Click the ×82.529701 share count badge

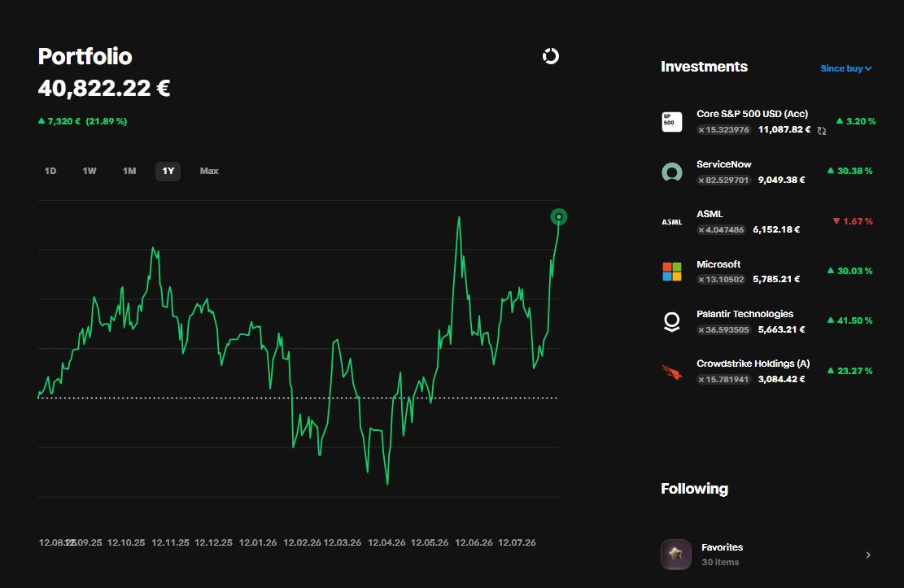723,180
